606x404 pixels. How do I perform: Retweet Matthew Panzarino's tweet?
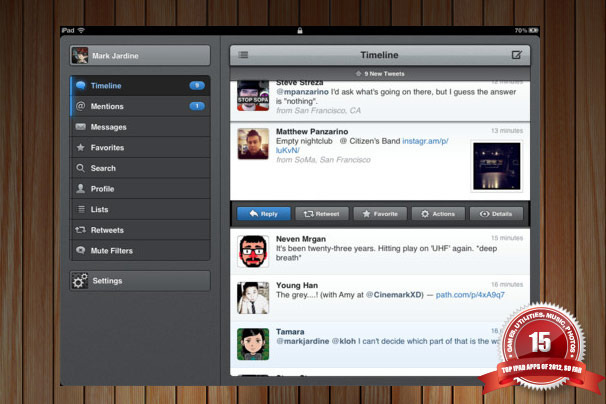[322, 214]
